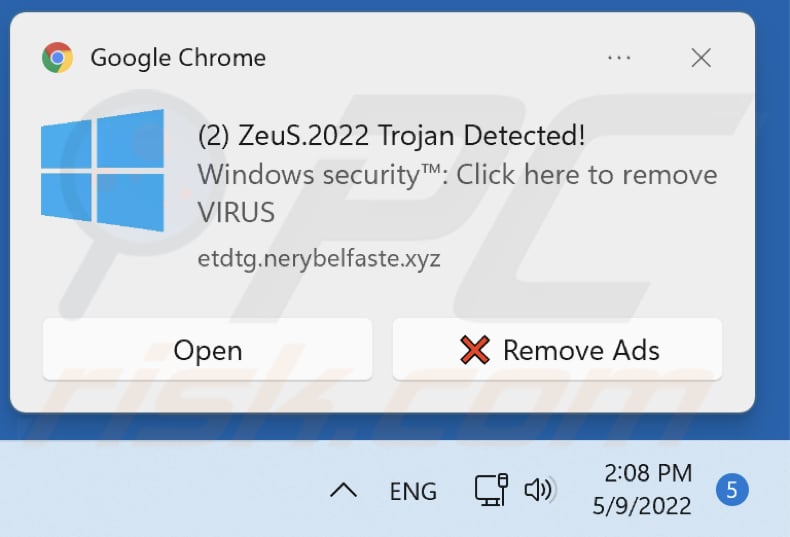Expand the hidden system tray icons chevron
This screenshot has height=537, width=790.
[343, 490]
